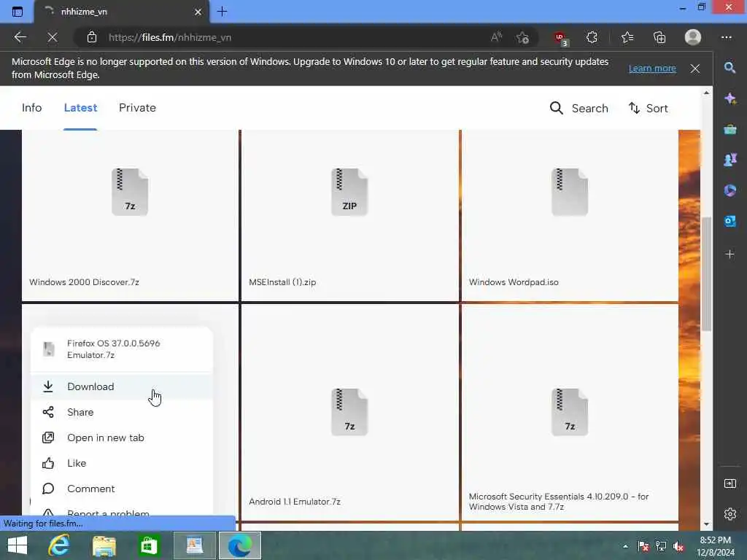Open sidebar Microsoft 365 icon
The image size is (747, 560).
point(729,190)
